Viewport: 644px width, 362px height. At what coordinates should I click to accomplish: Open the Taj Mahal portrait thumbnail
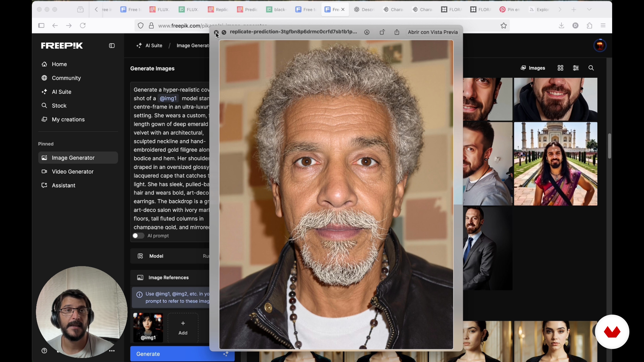[x=555, y=164]
